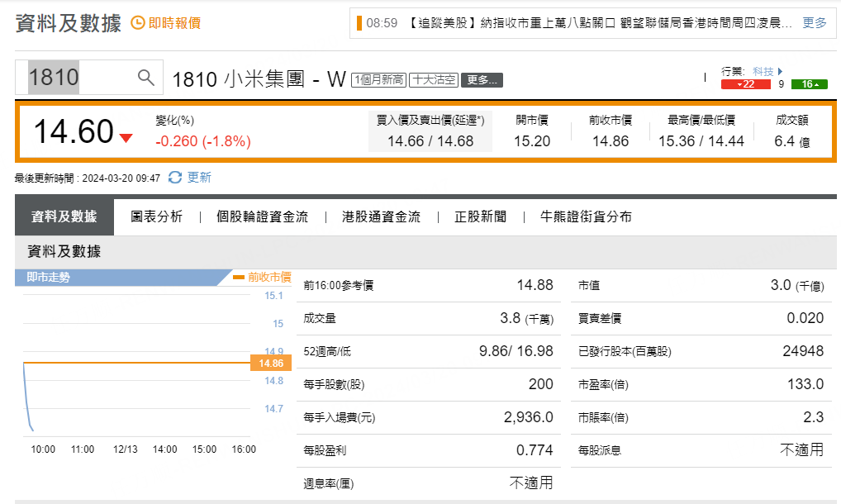This screenshot has width=841, height=504.
Task: Click the 前收市價 chart legend
Action: point(262,278)
